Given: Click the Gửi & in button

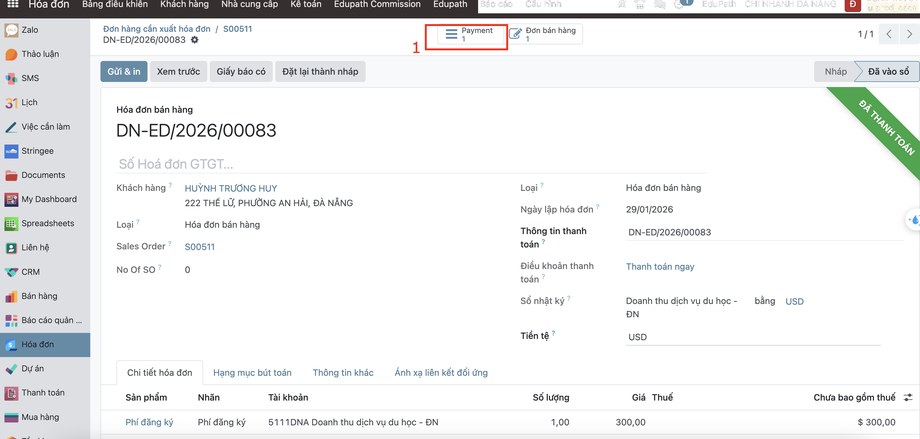Looking at the screenshot, I should click(124, 72).
